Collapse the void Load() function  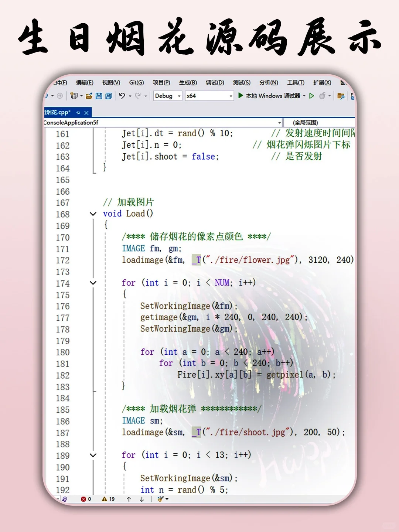click(x=93, y=214)
